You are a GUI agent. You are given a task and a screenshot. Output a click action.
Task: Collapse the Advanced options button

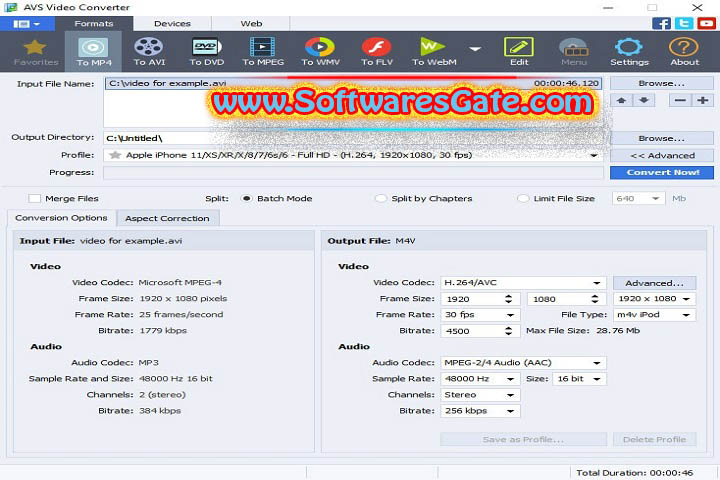(662, 156)
